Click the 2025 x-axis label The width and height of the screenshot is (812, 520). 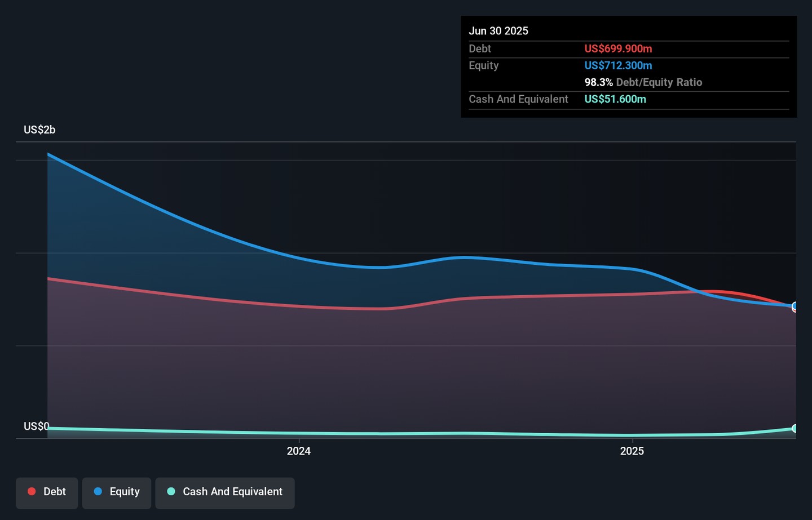632,451
